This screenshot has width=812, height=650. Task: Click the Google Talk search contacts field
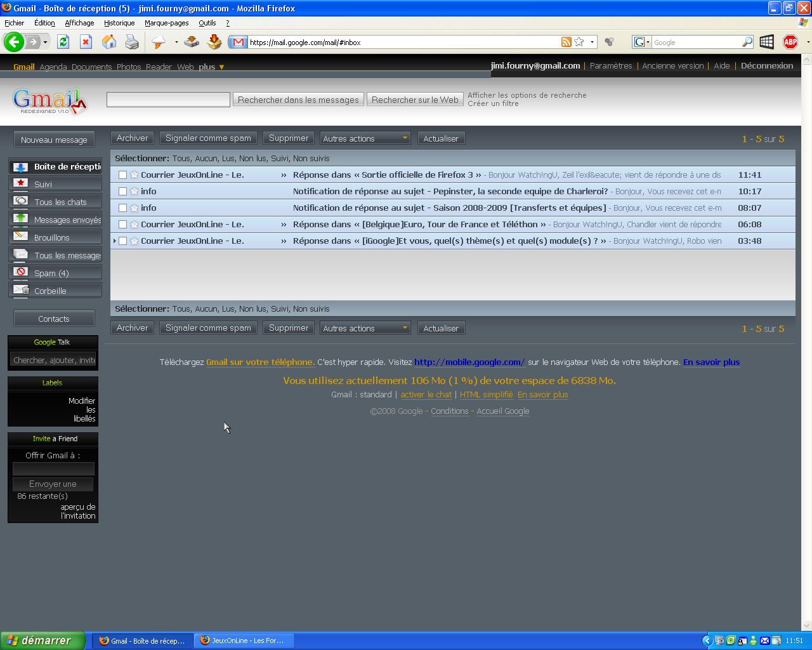[x=54, y=360]
